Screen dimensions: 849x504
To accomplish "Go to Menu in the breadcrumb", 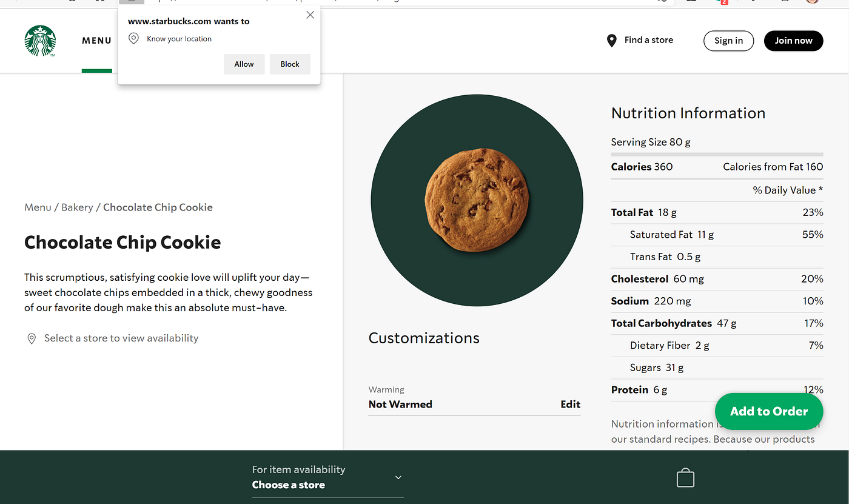I will 38,207.
